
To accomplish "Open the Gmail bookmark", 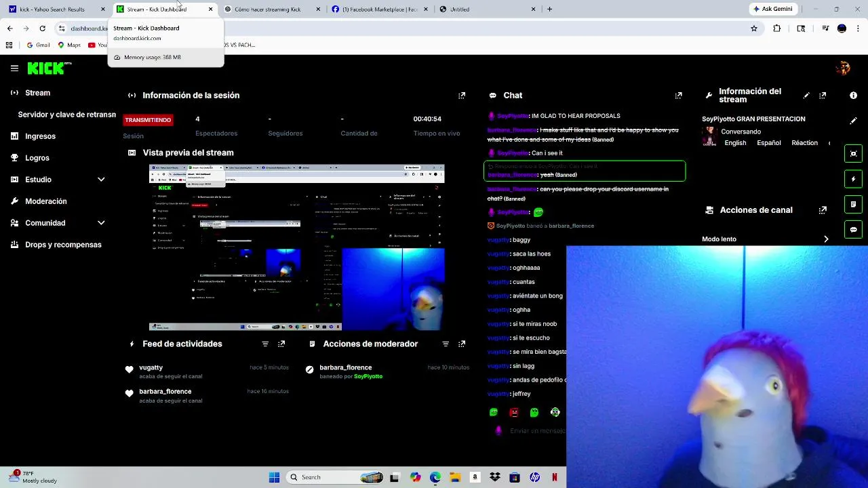I will click(38, 45).
